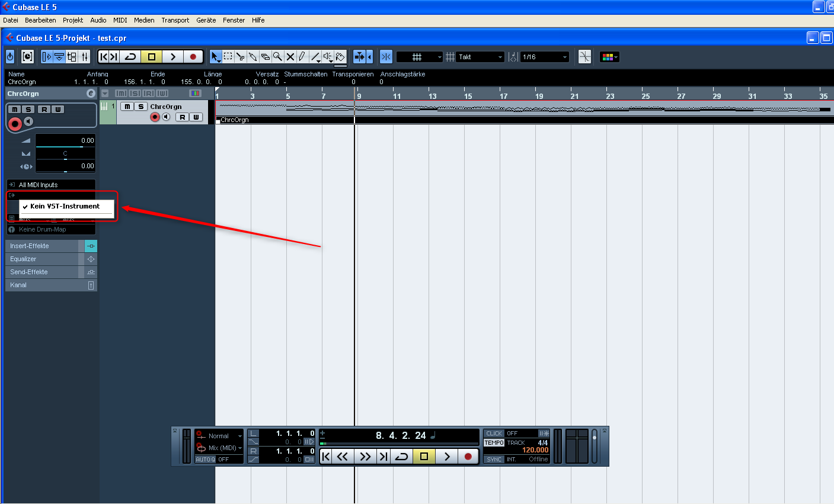The height and width of the screenshot is (504, 834).
Task: Select the Color paint bucket tool
Action: [340, 57]
